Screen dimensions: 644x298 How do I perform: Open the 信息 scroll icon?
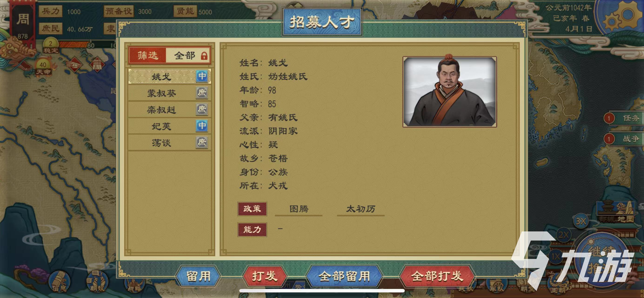click(59, 282)
